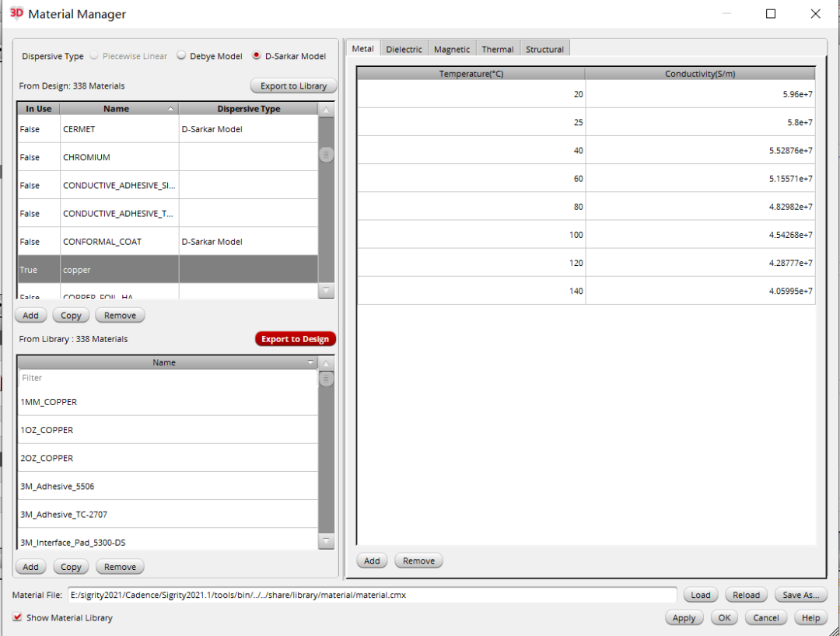This screenshot has height=636, width=840.
Task: Select the CERMET material row
Action: 168,129
